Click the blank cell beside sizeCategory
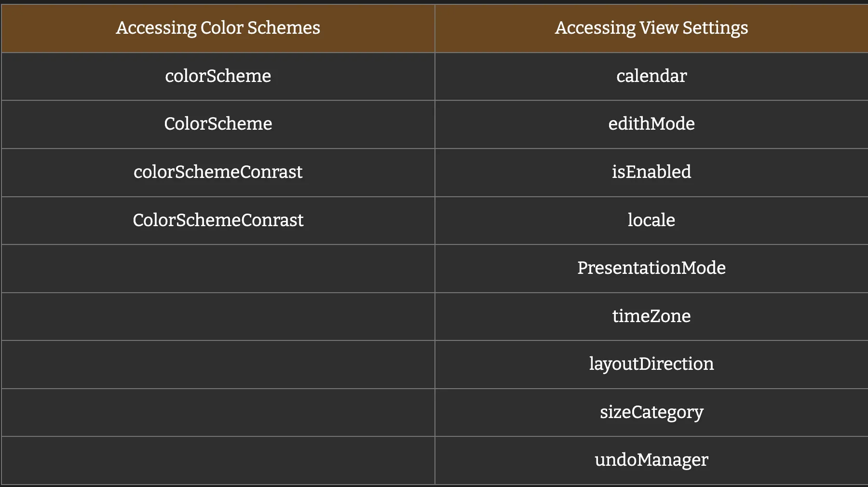The image size is (868, 487). tap(218, 412)
